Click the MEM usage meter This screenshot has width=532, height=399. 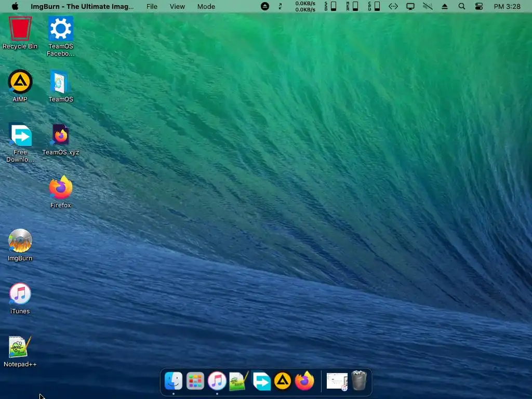(352, 6)
